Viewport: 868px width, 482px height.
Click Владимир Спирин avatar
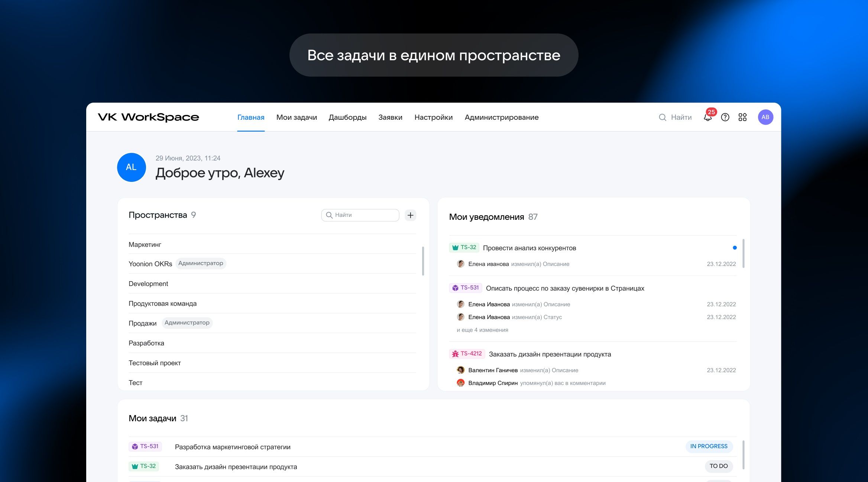click(x=461, y=383)
